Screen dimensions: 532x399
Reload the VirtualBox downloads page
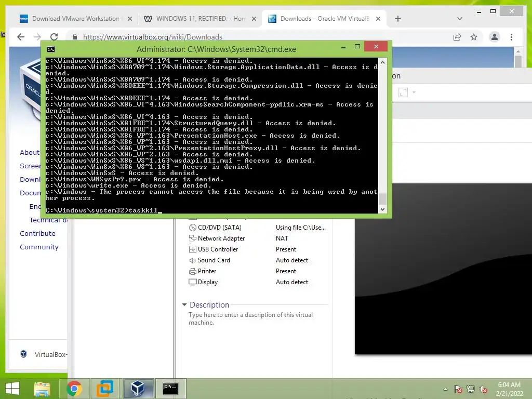pos(54,37)
